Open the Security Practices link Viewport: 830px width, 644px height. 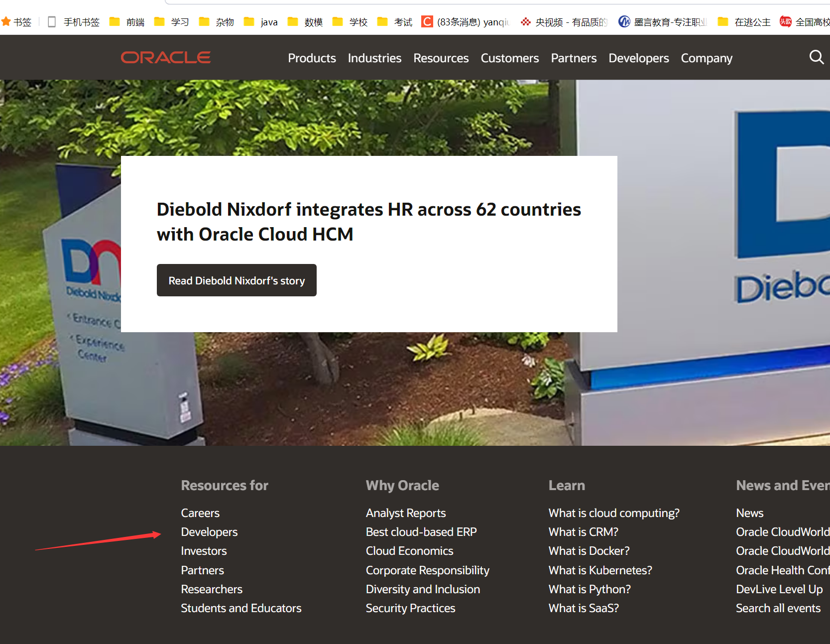410,608
